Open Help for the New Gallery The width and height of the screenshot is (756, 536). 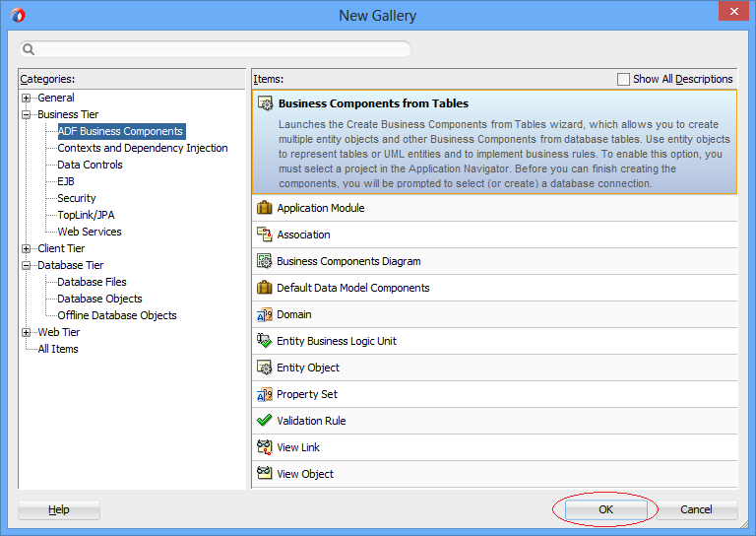pyautogui.click(x=59, y=509)
